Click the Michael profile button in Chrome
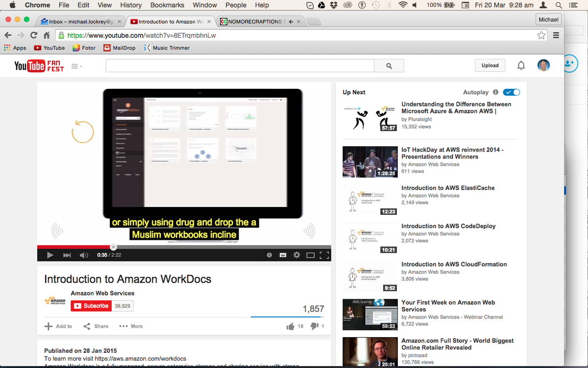 click(x=548, y=20)
